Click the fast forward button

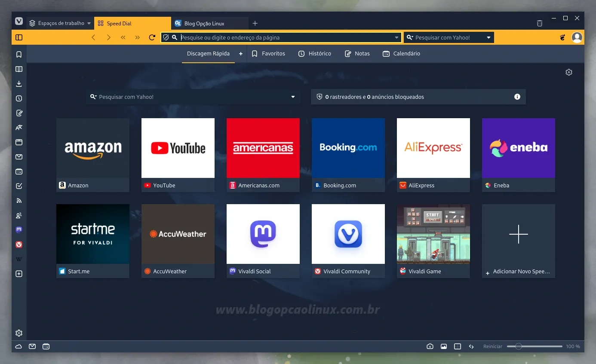tap(138, 37)
